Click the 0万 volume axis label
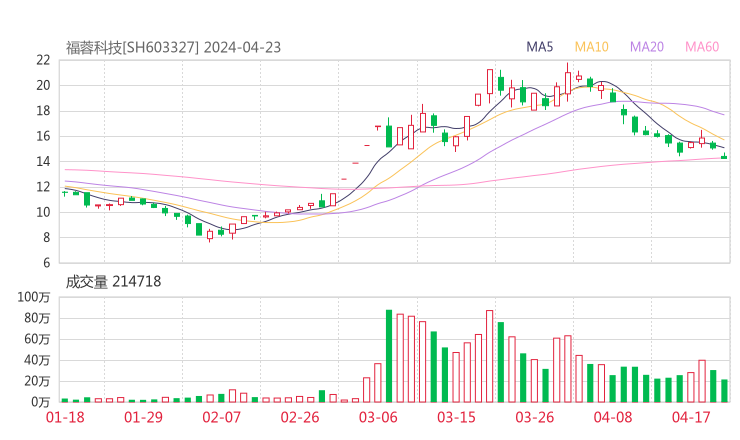The width and height of the screenshot is (740, 440). tap(41, 402)
